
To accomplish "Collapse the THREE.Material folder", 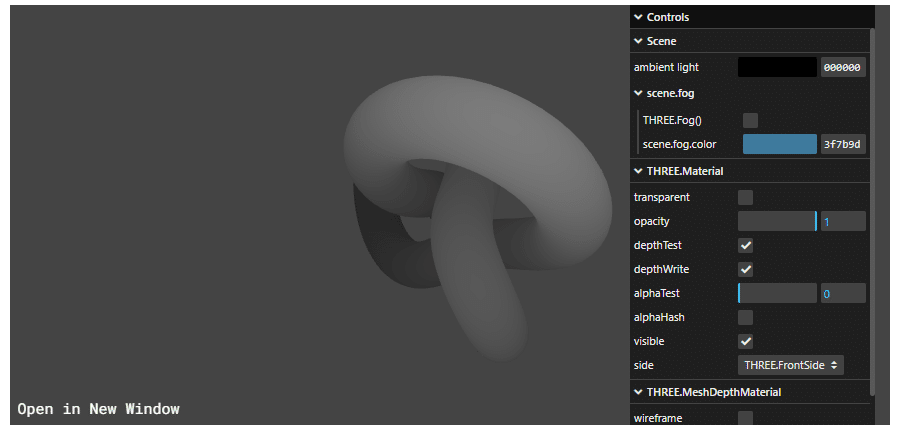I will tap(750, 171).
